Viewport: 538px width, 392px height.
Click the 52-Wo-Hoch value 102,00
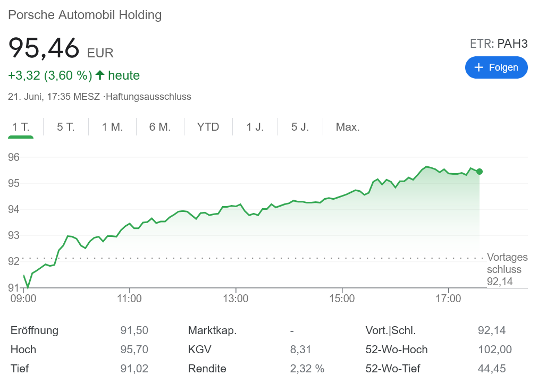494,350
